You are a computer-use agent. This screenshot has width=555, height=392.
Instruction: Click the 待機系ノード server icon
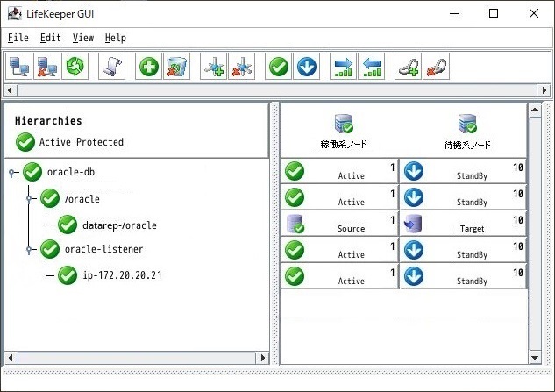coord(467,124)
